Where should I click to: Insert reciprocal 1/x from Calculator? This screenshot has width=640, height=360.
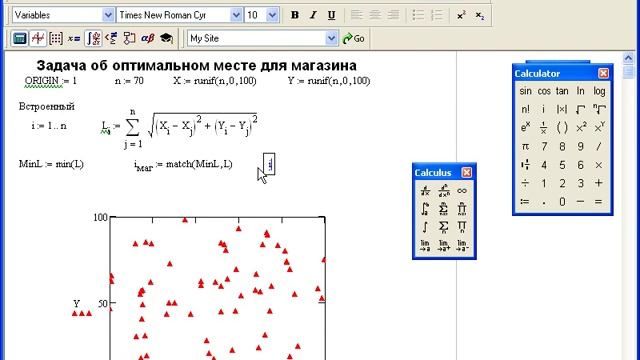tap(544, 128)
